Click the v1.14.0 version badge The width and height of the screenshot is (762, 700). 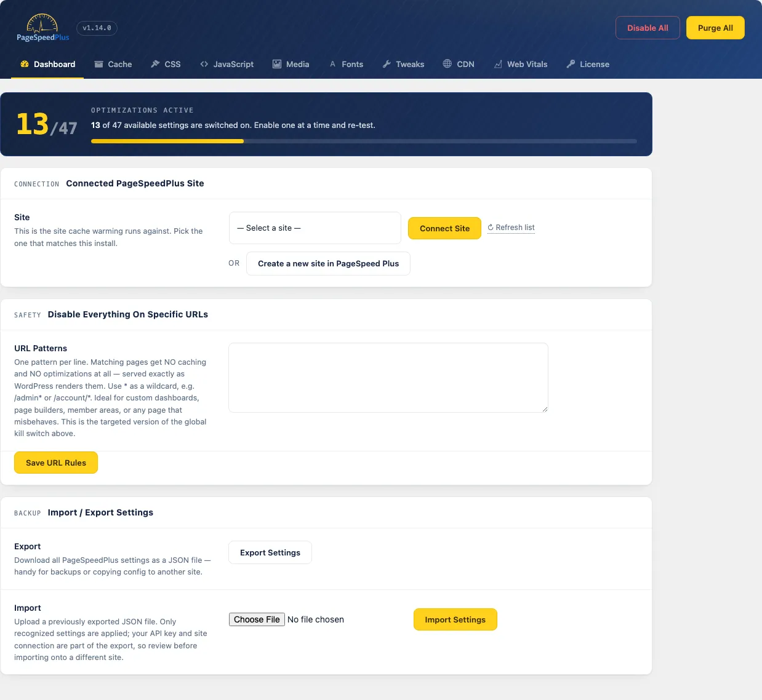click(x=97, y=28)
